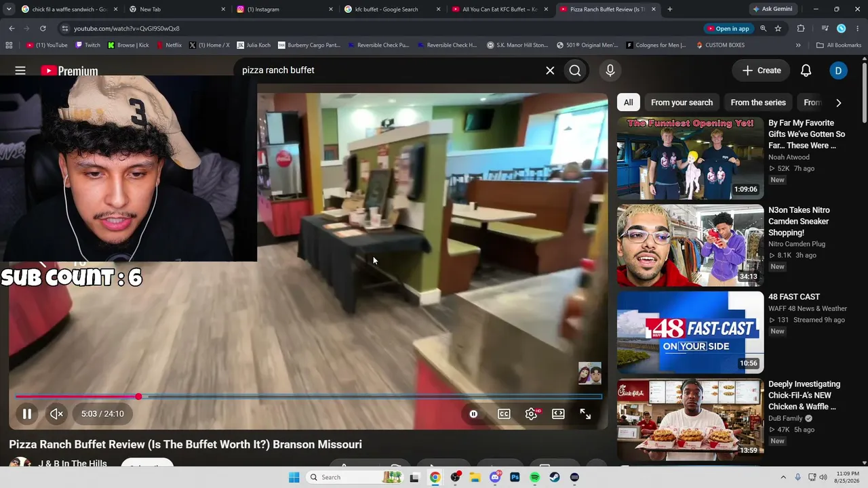Start voice search with the microphone

click(x=610, y=70)
